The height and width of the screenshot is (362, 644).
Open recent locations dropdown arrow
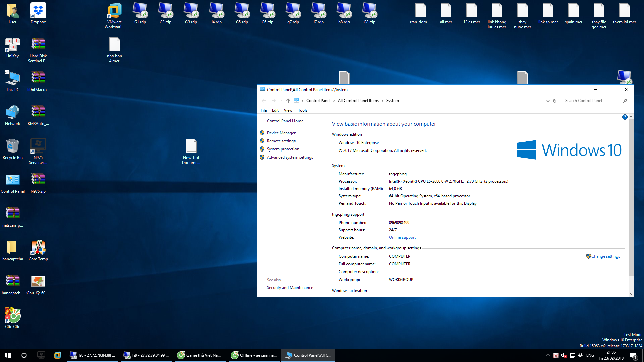(x=281, y=101)
